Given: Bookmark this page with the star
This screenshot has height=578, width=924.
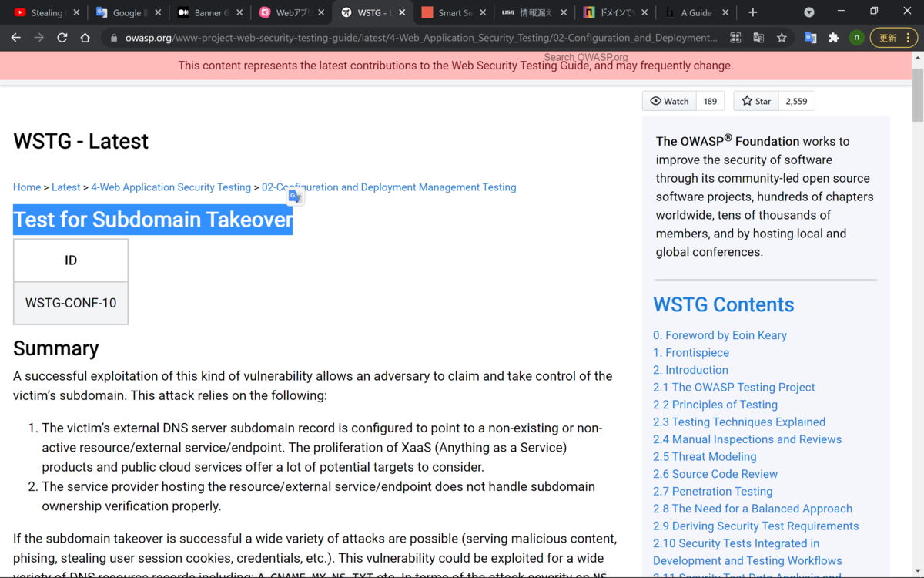Looking at the screenshot, I should pos(782,38).
